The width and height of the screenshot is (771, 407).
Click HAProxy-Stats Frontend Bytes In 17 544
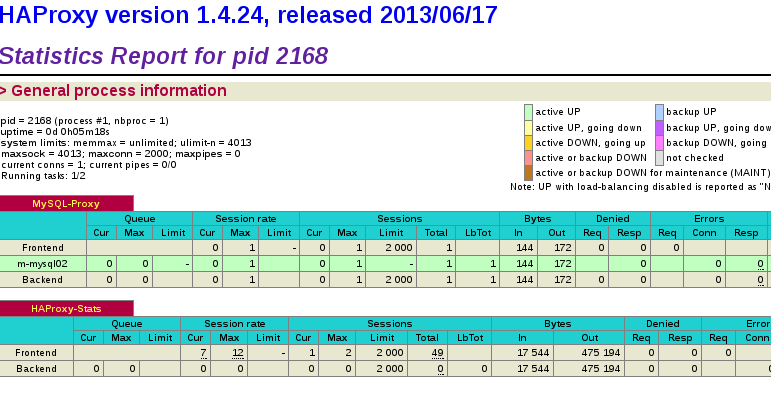pos(533,353)
